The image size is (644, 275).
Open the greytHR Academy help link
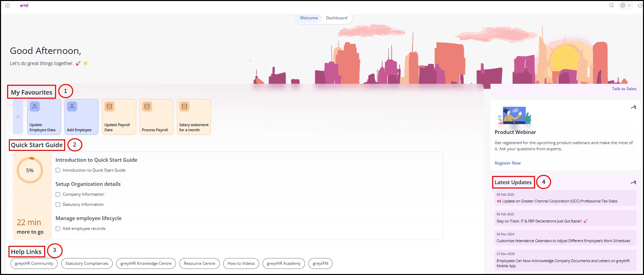[284, 263]
